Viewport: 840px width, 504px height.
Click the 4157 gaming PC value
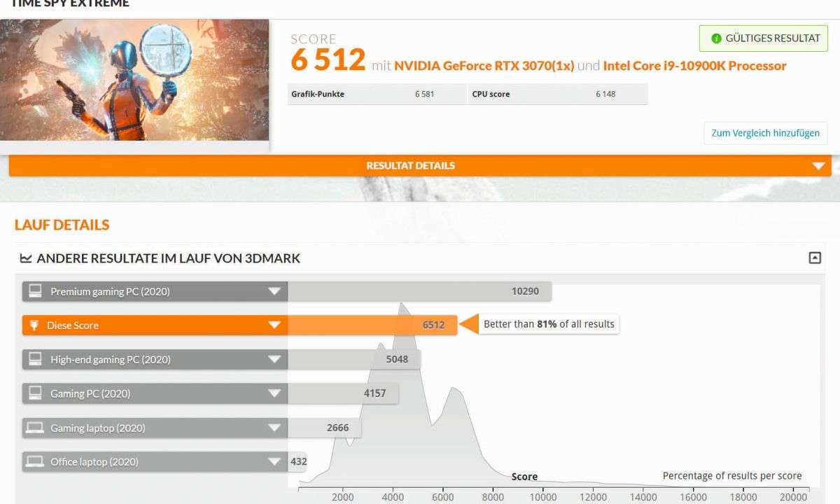click(x=375, y=393)
